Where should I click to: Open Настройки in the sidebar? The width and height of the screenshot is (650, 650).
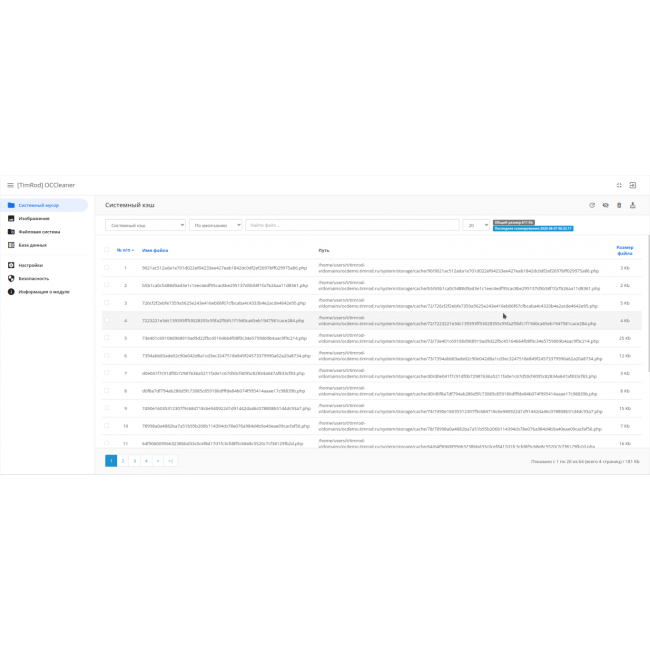point(30,265)
